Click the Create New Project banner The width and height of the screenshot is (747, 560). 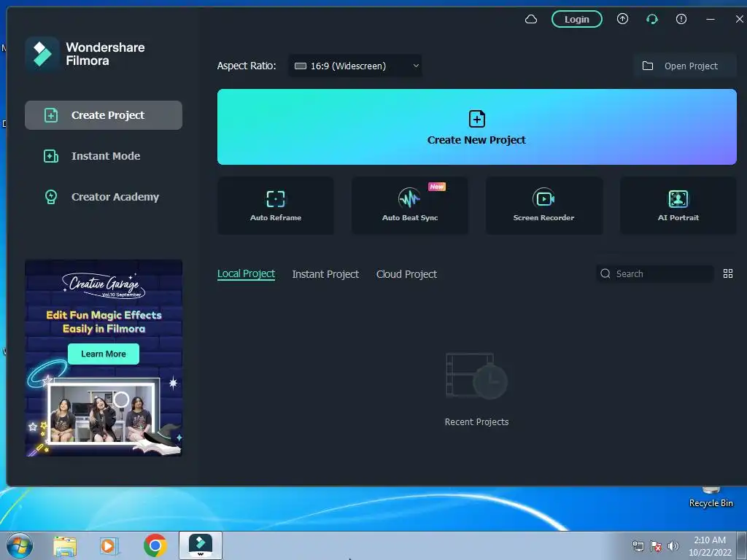tap(476, 127)
